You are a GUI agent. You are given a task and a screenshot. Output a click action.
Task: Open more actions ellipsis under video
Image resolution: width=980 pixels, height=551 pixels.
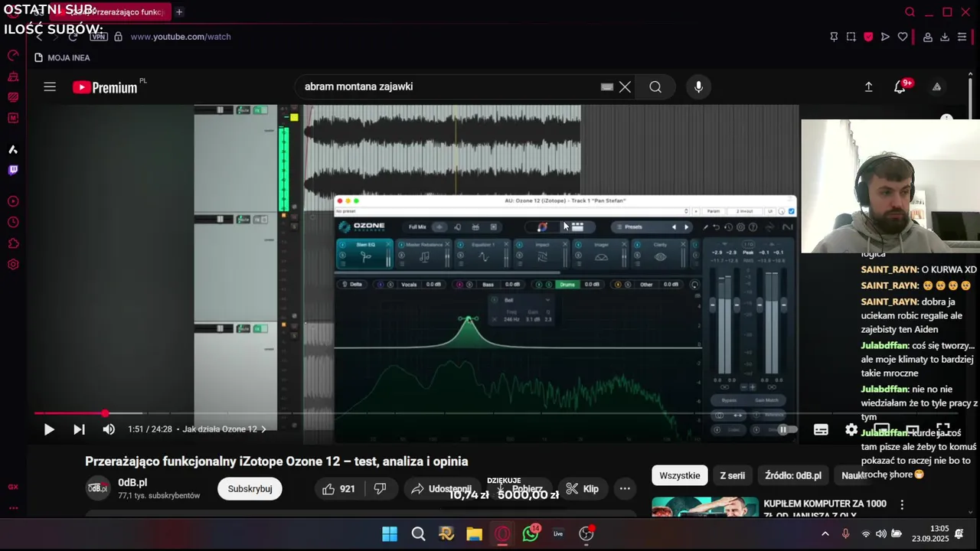point(625,489)
